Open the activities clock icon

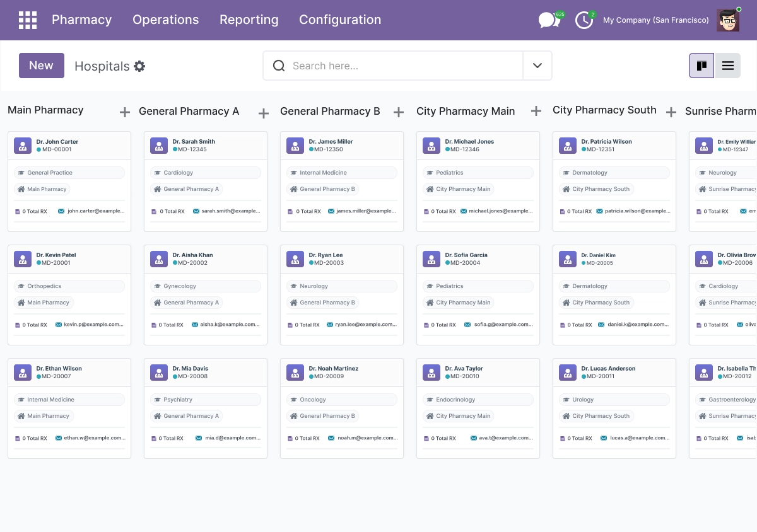(585, 20)
